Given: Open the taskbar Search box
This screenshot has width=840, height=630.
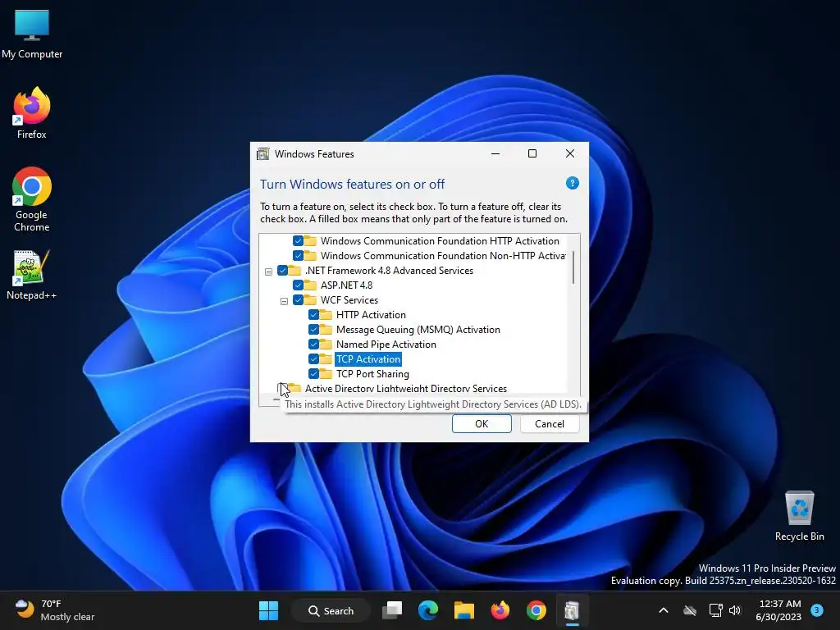Looking at the screenshot, I should tap(331, 610).
